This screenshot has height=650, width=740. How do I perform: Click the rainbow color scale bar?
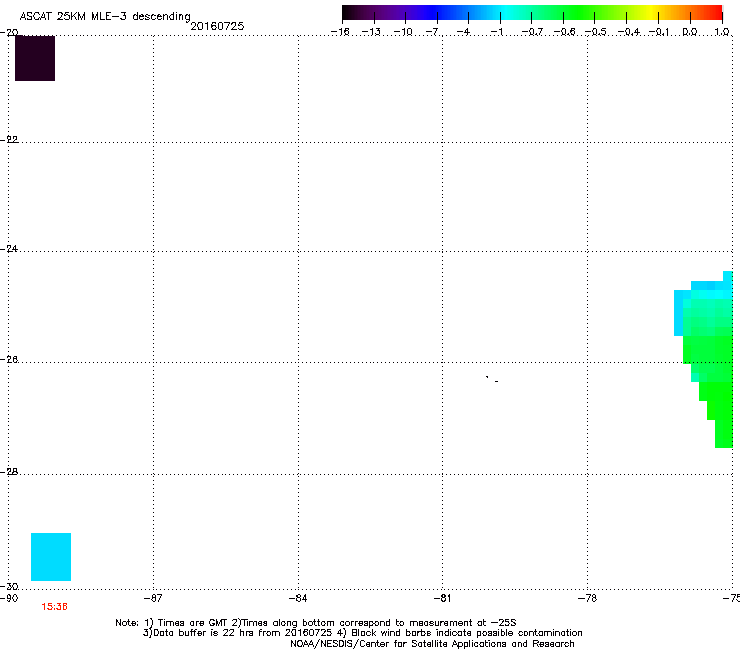532,13
